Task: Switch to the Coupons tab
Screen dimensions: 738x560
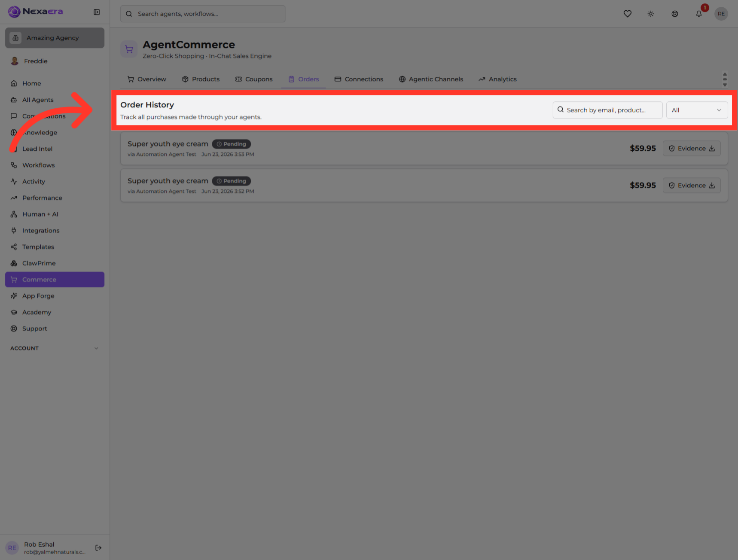Action: tap(254, 79)
